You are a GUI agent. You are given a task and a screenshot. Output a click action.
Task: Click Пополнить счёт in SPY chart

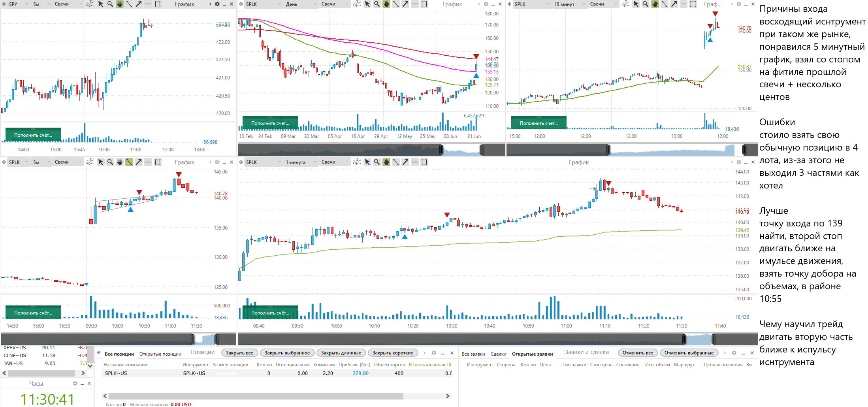click(x=33, y=135)
